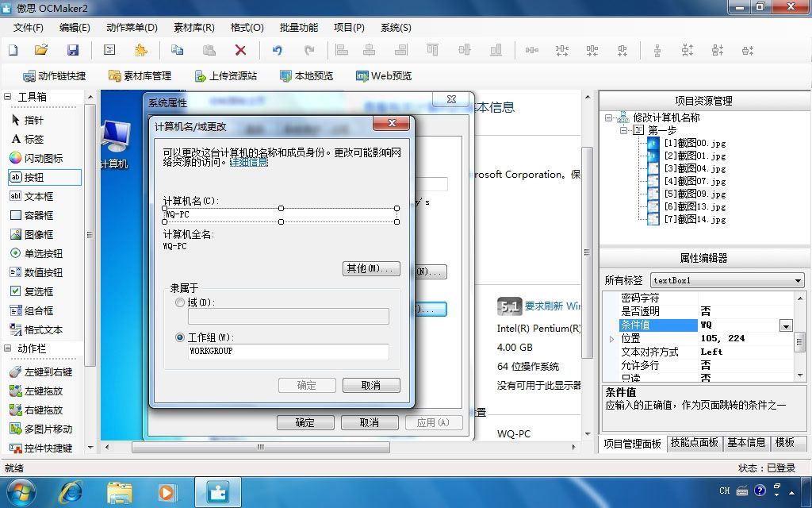The image size is (812, 508).
Task: Select the 格式文本 tool
Action: click(36, 329)
